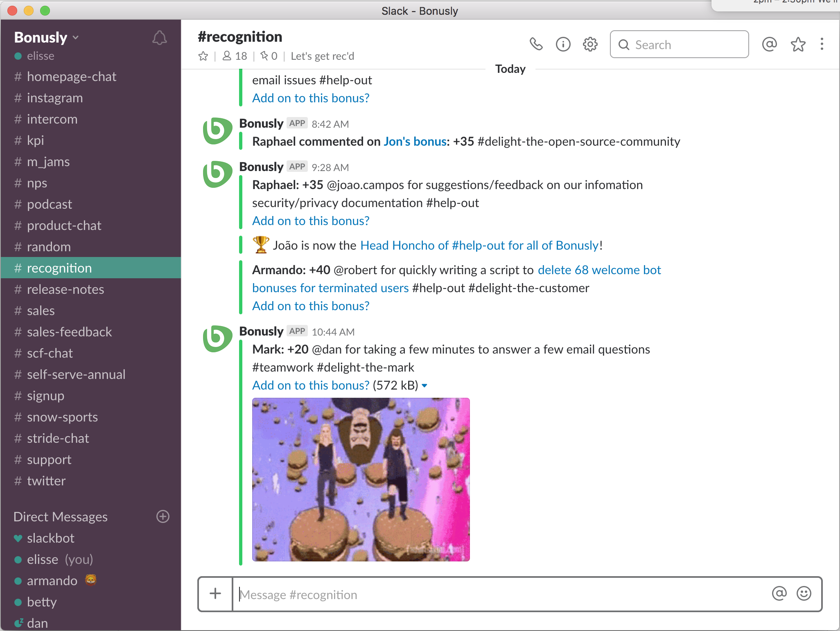Go to the intercom channel
Image resolution: width=840 pixels, height=631 pixels.
tap(91, 119)
